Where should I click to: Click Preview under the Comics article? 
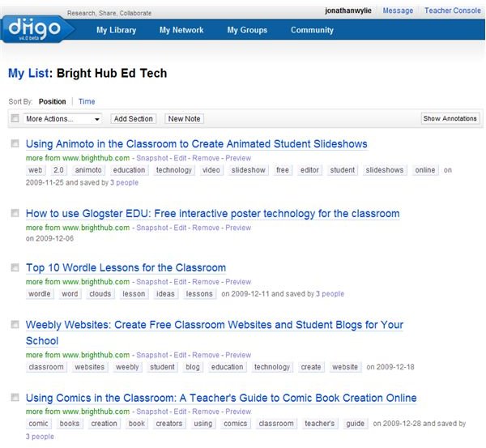tap(238, 412)
